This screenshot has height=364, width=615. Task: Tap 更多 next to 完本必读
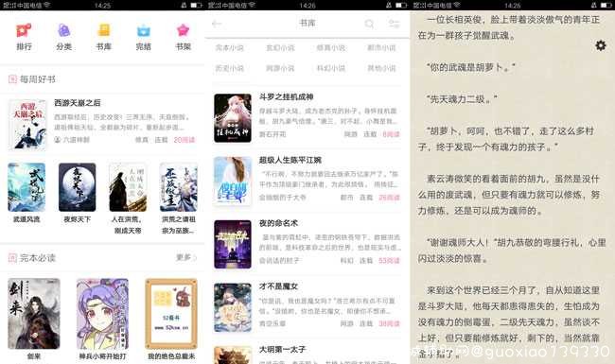185,257
